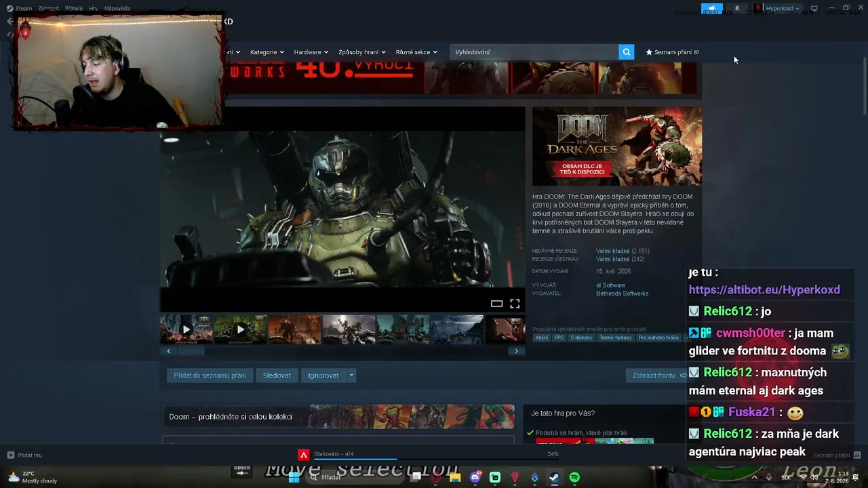Screen dimensions: 868x488
Task: Open the Seznam přání wishlist
Action: pyautogui.click(x=672, y=52)
